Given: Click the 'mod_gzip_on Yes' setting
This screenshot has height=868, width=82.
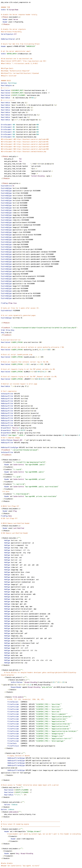Looking at the screenshot, I should coord(13,159).
